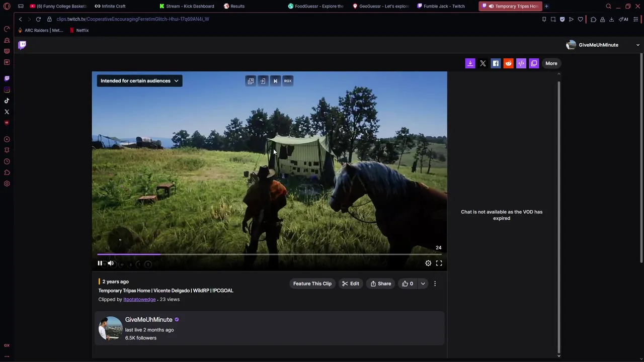Click the Feature This Clip button
The width and height of the screenshot is (644, 362).
tap(312, 284)
